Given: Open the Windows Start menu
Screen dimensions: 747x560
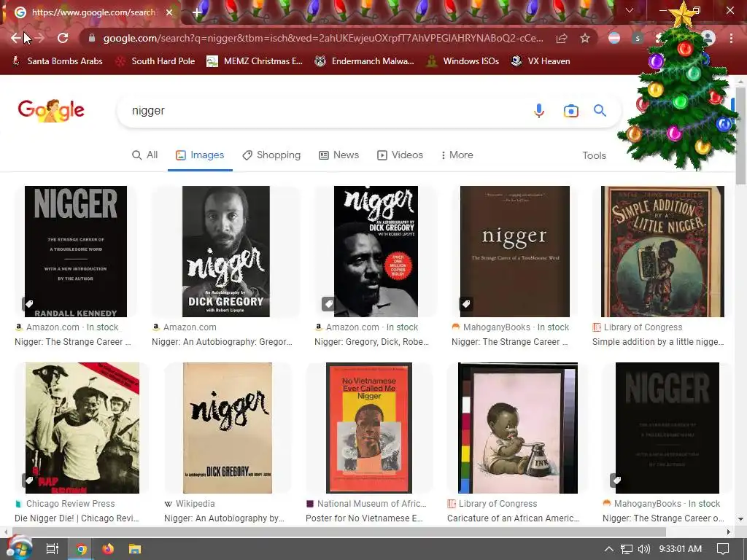Looking at the screenshot, I should pyautogui.click(x=20, y=548).
